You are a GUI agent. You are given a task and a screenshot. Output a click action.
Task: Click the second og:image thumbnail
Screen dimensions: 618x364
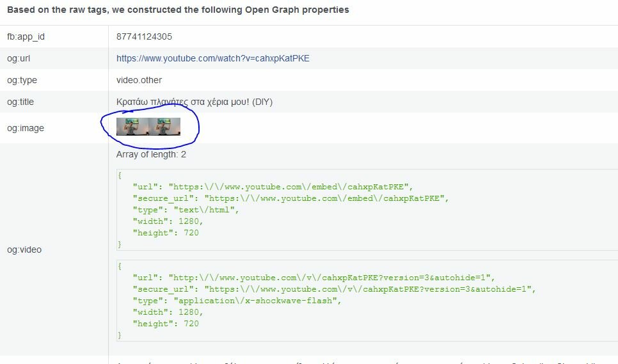pos(165,127)
